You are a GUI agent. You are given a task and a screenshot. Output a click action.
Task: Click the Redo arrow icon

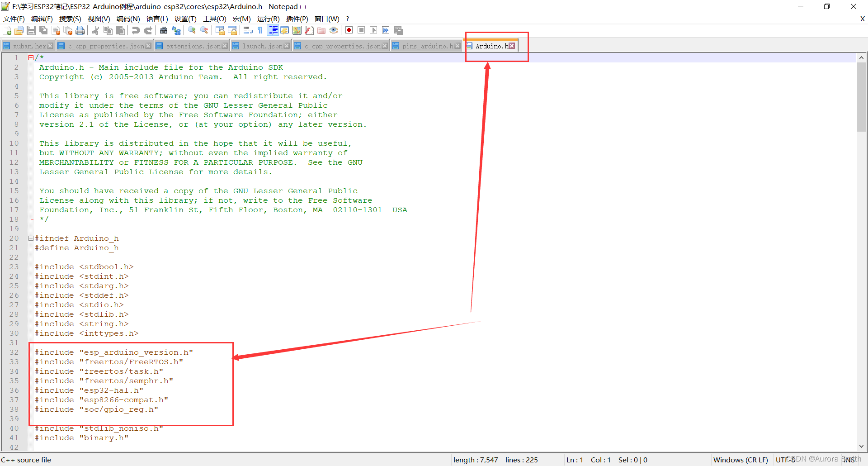coord(148,30)
